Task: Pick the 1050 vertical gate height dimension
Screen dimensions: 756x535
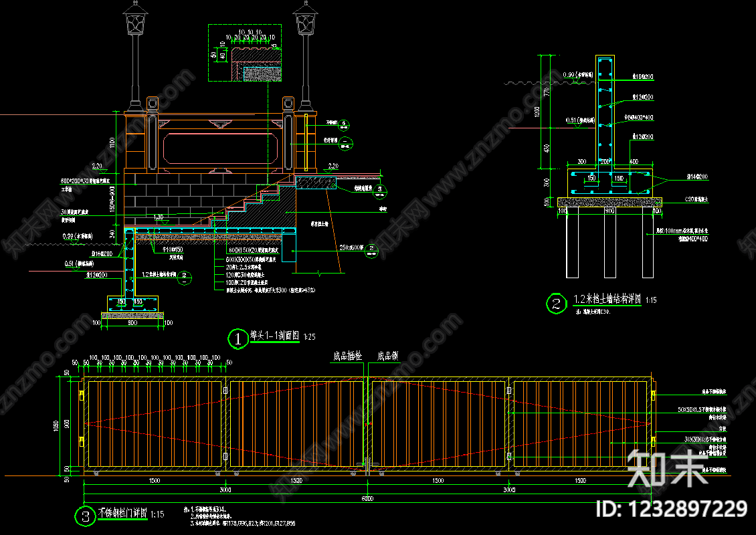Action: (x=56, y=425)
